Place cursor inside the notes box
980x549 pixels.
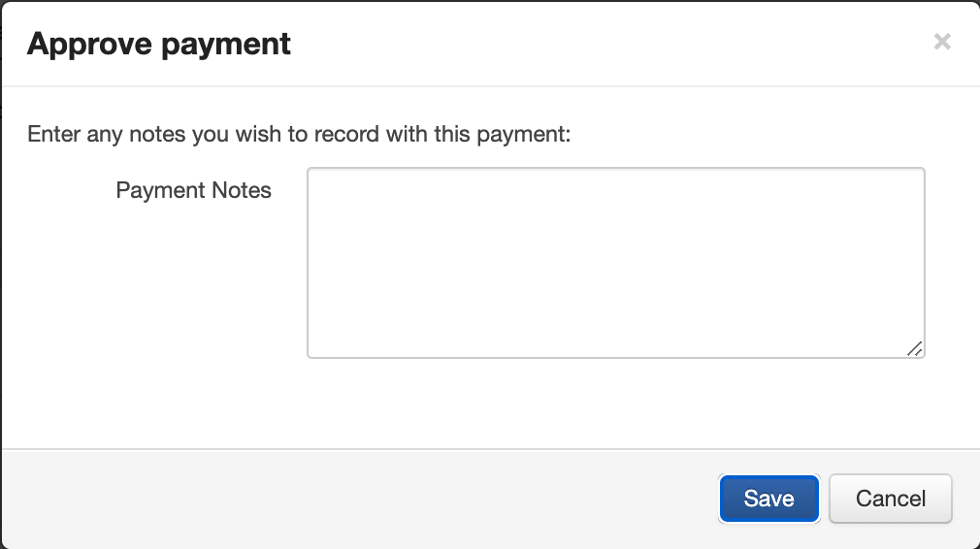(615, 263)
